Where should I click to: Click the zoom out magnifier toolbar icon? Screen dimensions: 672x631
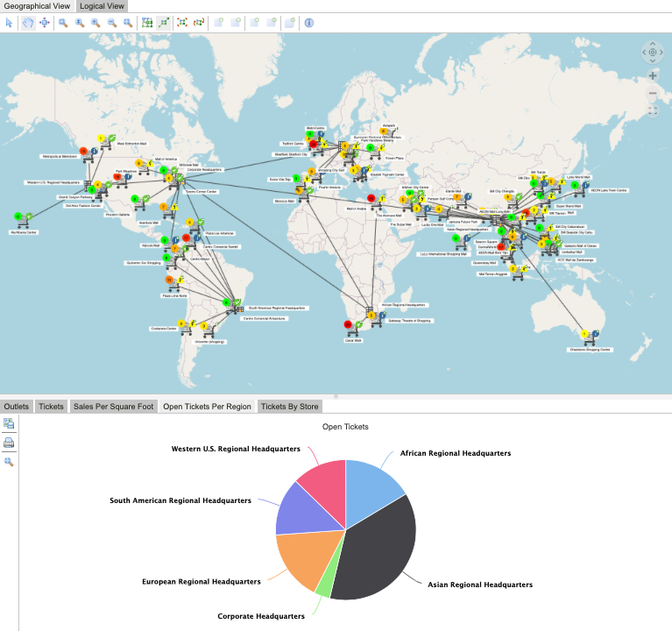(x=112, y=23)
